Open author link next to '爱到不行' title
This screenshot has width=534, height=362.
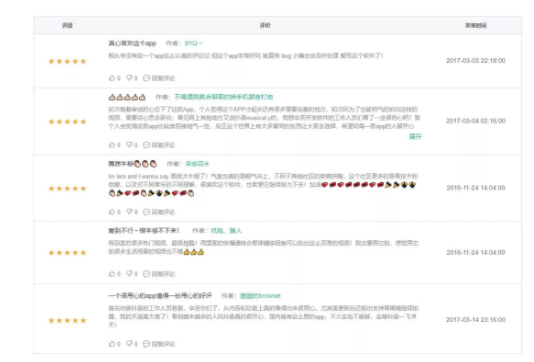pyautogui.click(x=226, y=231)
